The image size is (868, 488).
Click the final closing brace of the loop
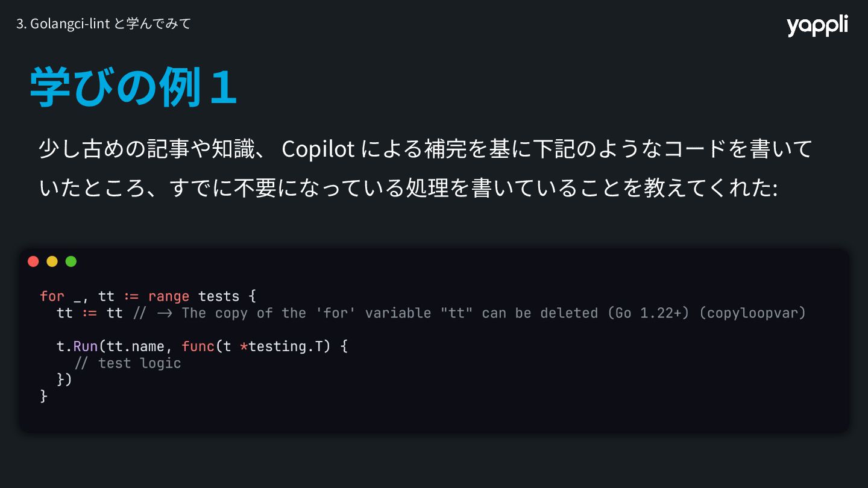(43, 396)
